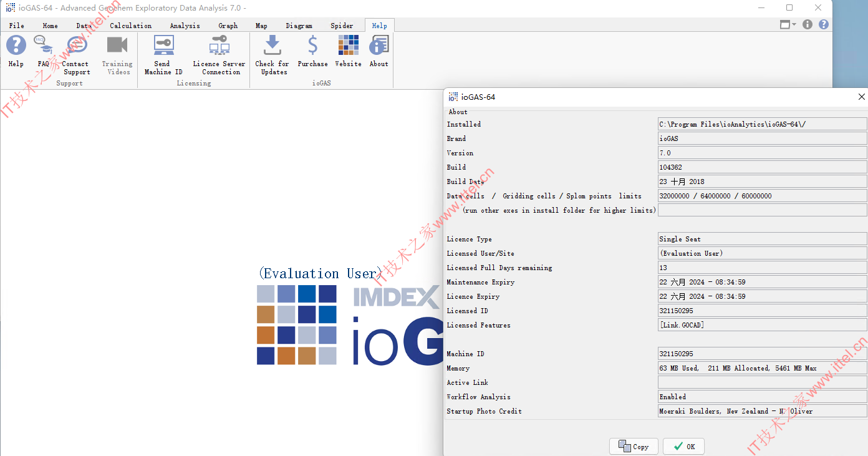The height and width of the screenshot is (456, 868).
Task: Click the Licensed ID value field
Action: tap(762, 311)
